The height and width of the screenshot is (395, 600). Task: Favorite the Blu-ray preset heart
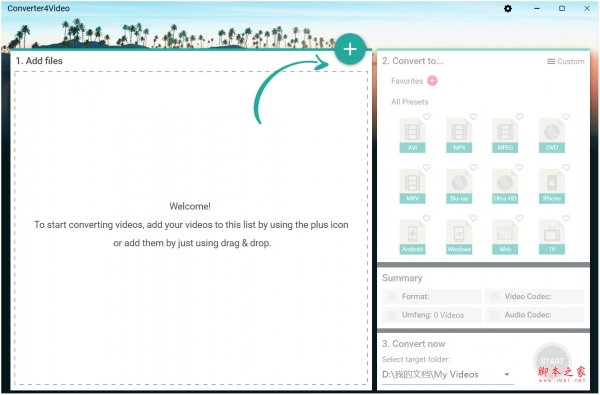(x=473, y=168)
